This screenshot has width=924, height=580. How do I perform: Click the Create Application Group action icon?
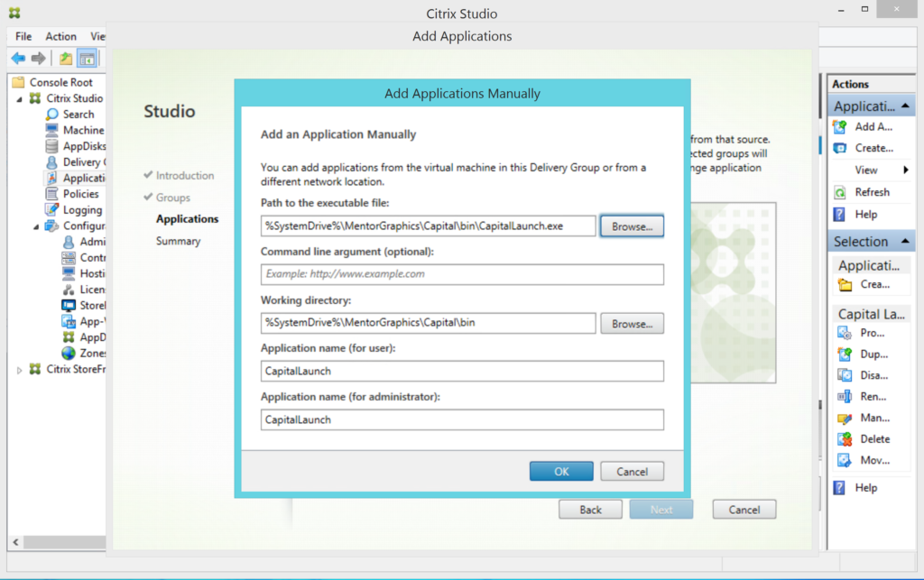(x=840, y=149)
